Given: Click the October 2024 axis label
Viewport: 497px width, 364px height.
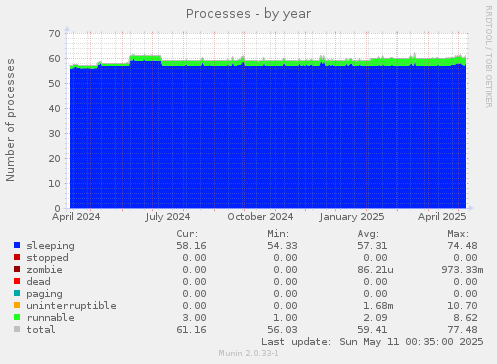Looking at the screenshot, I should coord(260,217).
